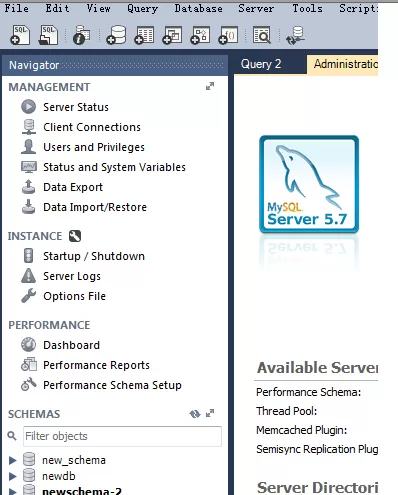
Task: Click the Users and Privileges icon
Action: (x=29, y=147)
